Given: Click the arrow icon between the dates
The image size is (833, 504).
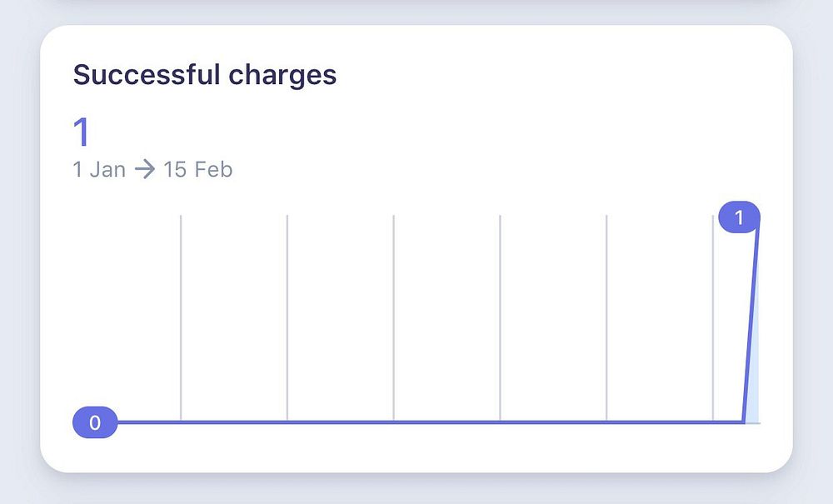Looking at the screenshot, I should pos(144,170).
